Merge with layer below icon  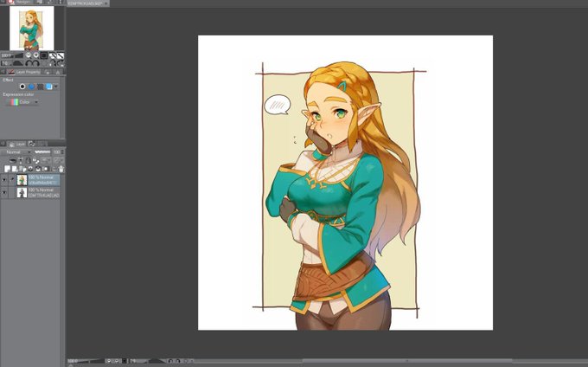(38, 169)
